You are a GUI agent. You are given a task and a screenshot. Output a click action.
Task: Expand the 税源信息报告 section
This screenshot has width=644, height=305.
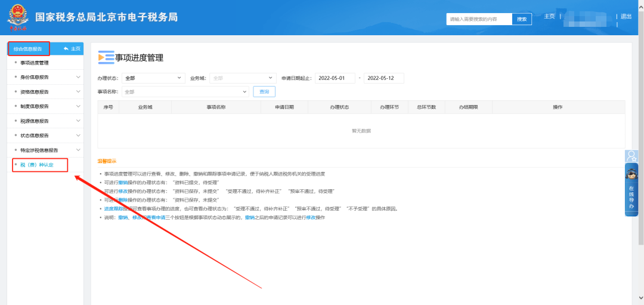click(x=78, y=121)
